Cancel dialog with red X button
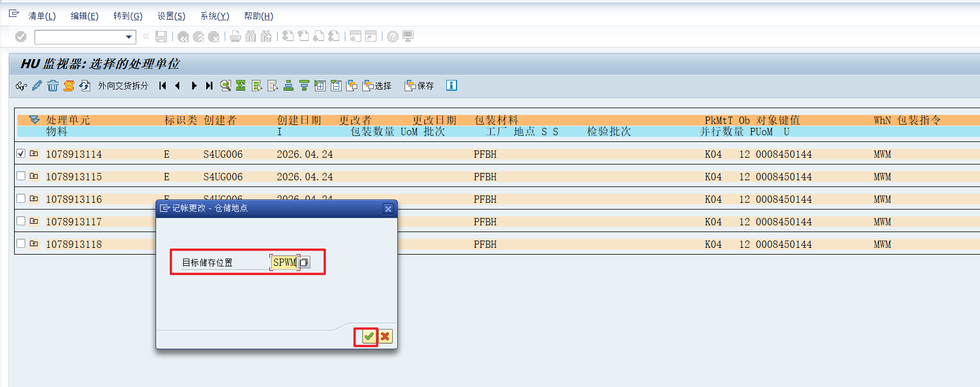This screenshot has height=387, width=980. (x=385, y=336)
